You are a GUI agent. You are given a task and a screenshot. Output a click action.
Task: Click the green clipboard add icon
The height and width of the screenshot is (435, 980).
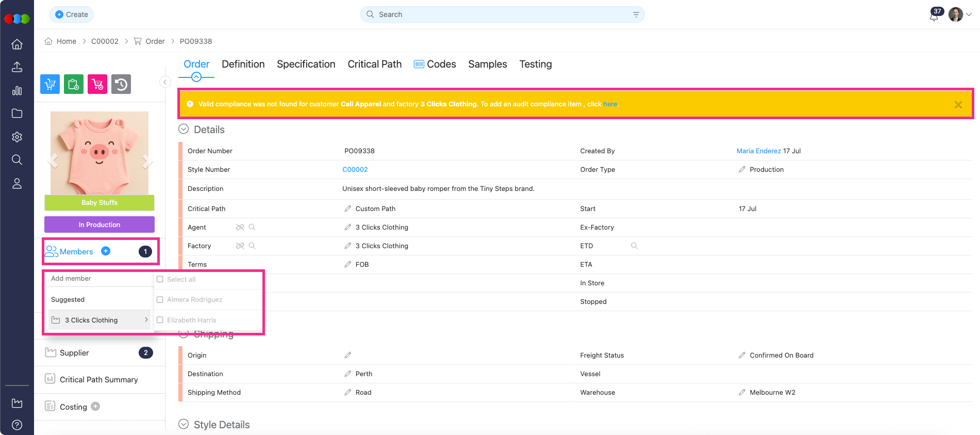coord(74,84)
